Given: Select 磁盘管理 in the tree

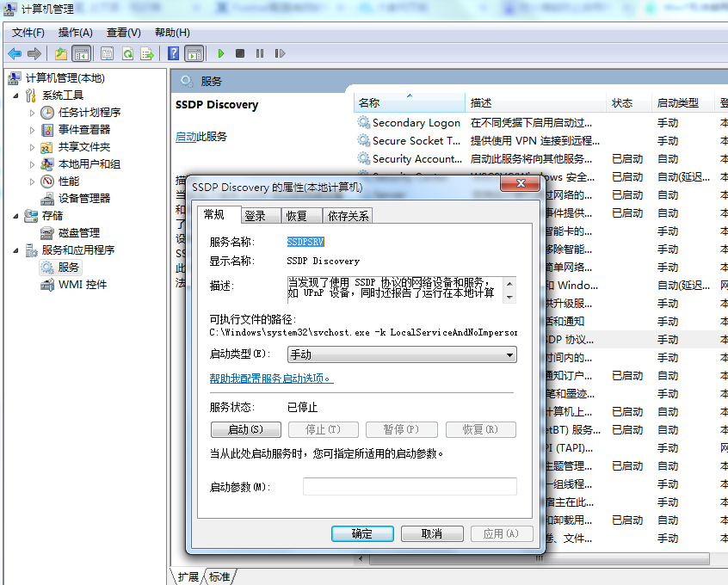Looking at the screenshot, I should coord(78,232).
